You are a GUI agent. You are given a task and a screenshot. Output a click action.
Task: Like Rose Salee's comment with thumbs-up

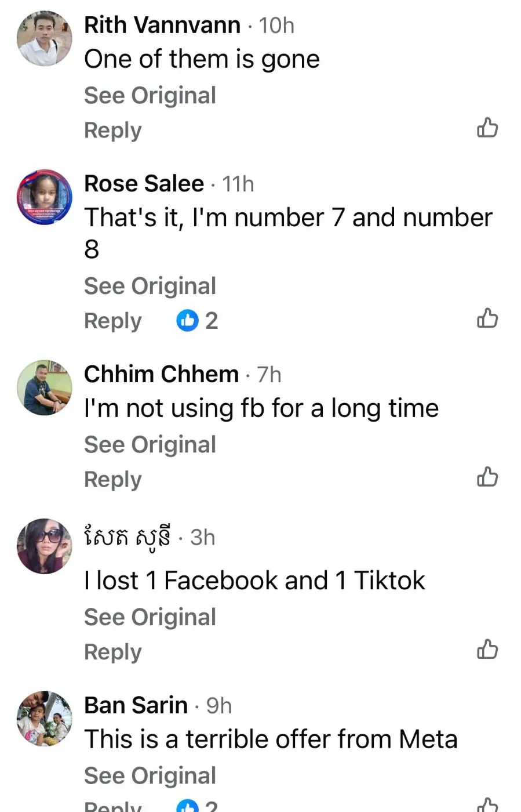(487, 318)
